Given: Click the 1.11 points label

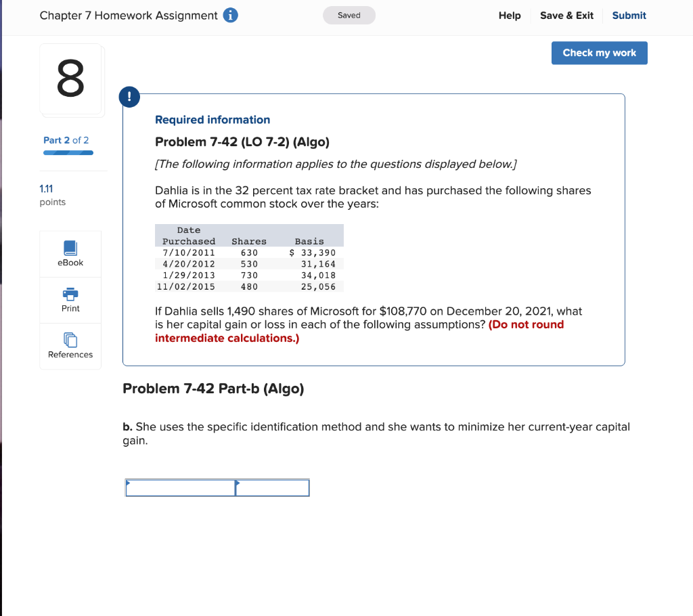Looking at the screenshot, I should [x=52, y=189].
